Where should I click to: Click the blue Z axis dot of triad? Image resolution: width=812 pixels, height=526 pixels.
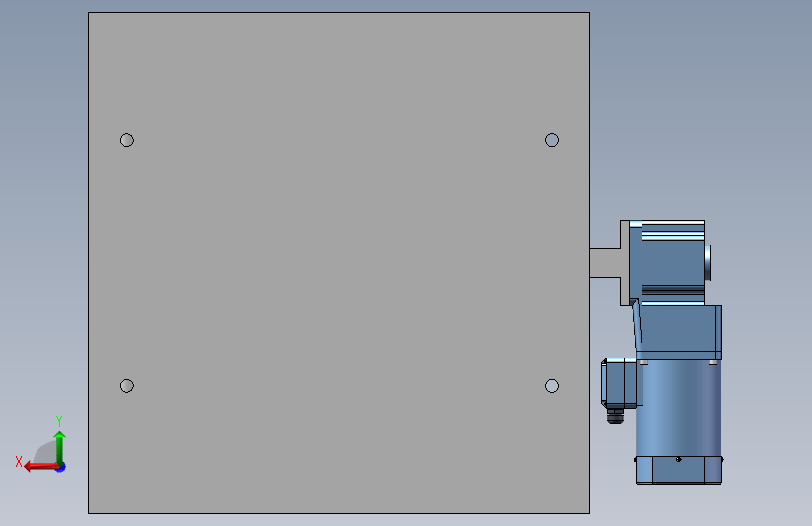coord(61,467)
